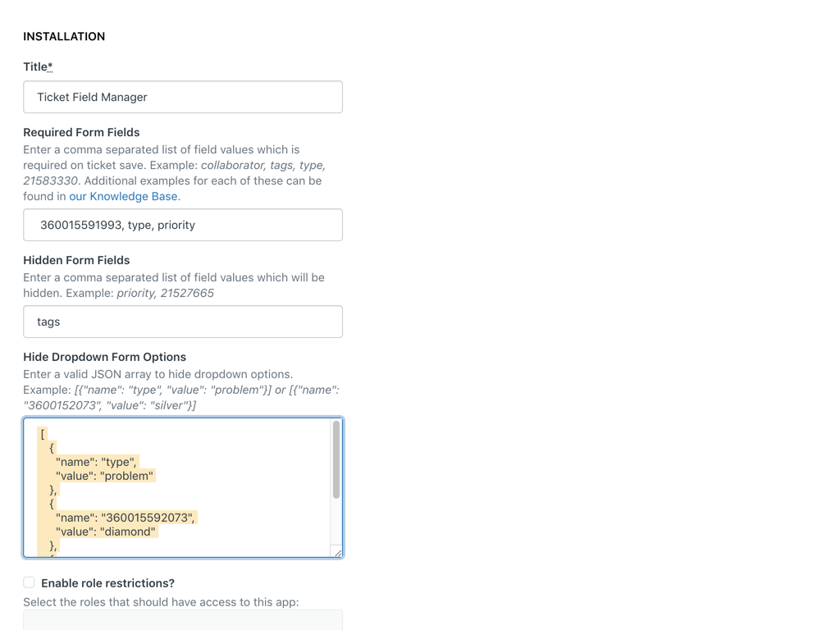Click the INSTALLATION section header

[x=64, y=36]
